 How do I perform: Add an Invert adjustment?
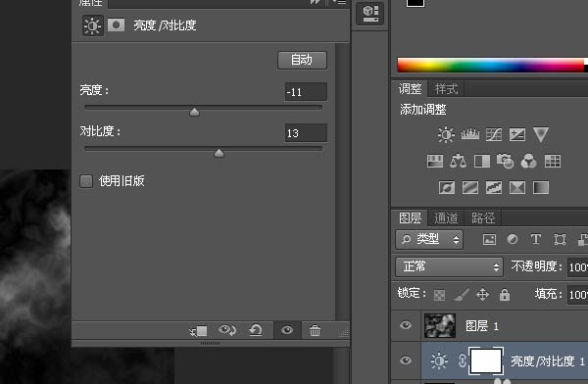(x=447, y=187)
